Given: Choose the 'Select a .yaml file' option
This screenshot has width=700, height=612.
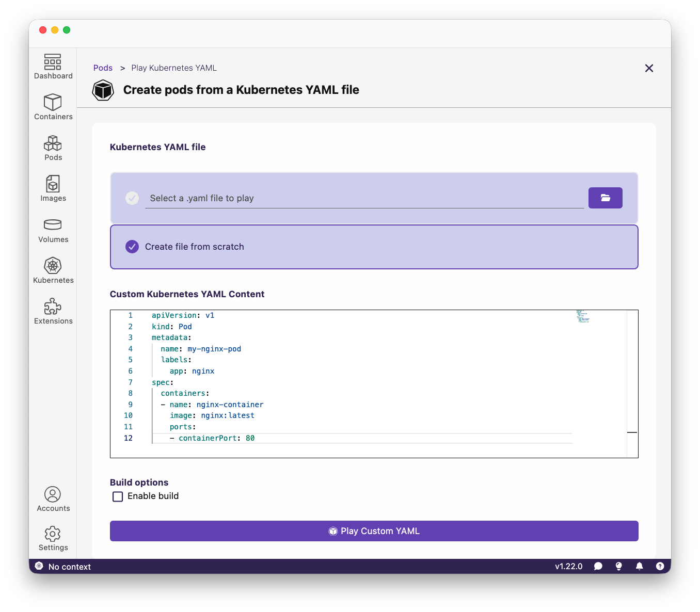Looking at the screenshot, I should click(x=132, y=198).
